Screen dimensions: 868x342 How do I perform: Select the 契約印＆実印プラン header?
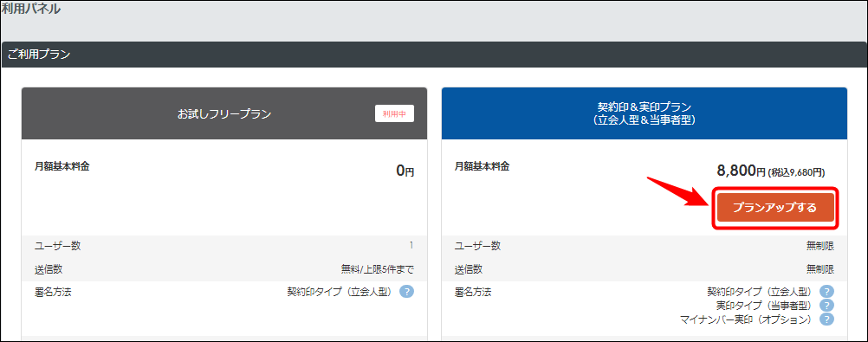pos(645,113)
